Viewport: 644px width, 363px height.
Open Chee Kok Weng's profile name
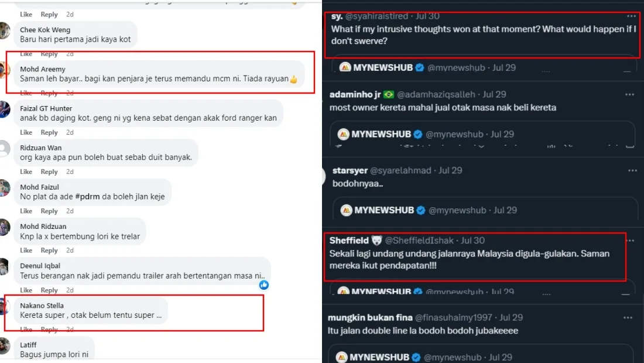45,30
